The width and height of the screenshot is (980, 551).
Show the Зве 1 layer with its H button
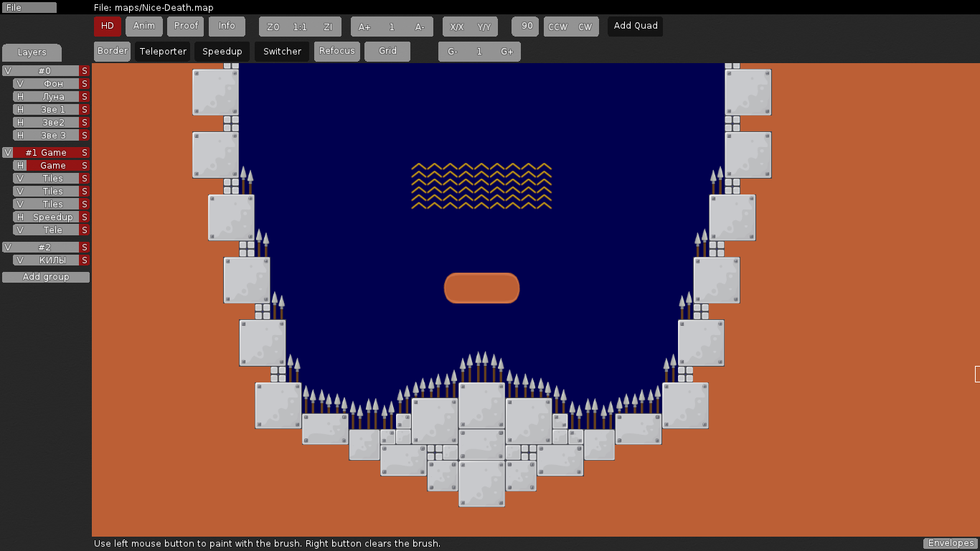coord(20,110)
